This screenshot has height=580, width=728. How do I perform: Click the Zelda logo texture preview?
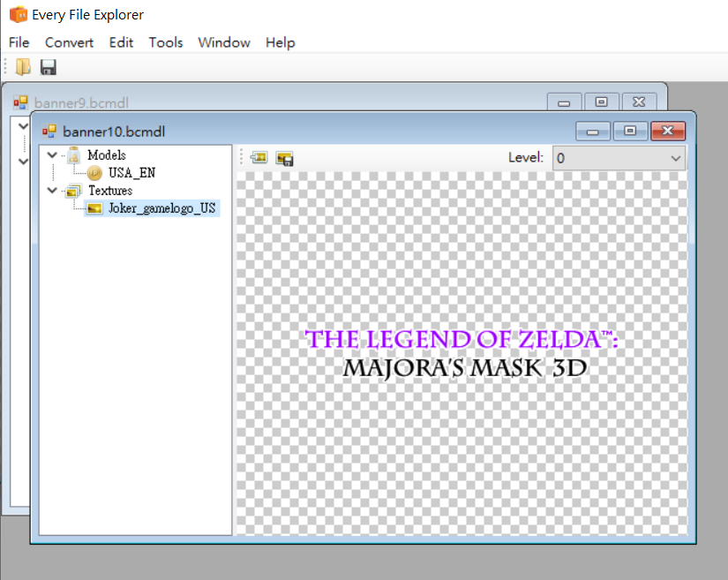tap(462, 354)
